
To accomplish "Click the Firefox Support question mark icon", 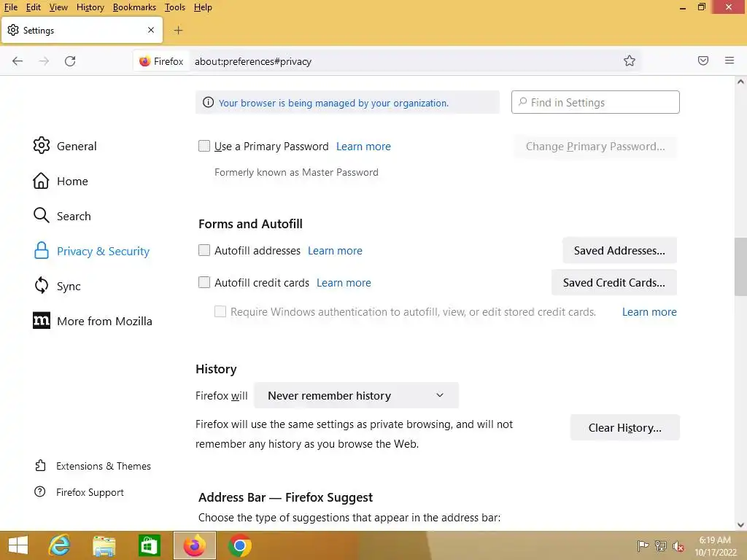I will point(40,491).
